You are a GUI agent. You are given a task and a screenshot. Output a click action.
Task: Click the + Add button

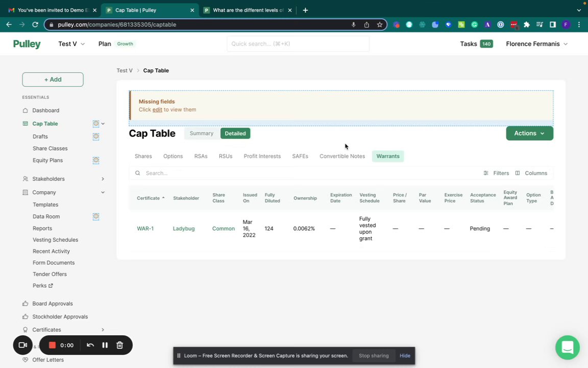tap(53, 80)
